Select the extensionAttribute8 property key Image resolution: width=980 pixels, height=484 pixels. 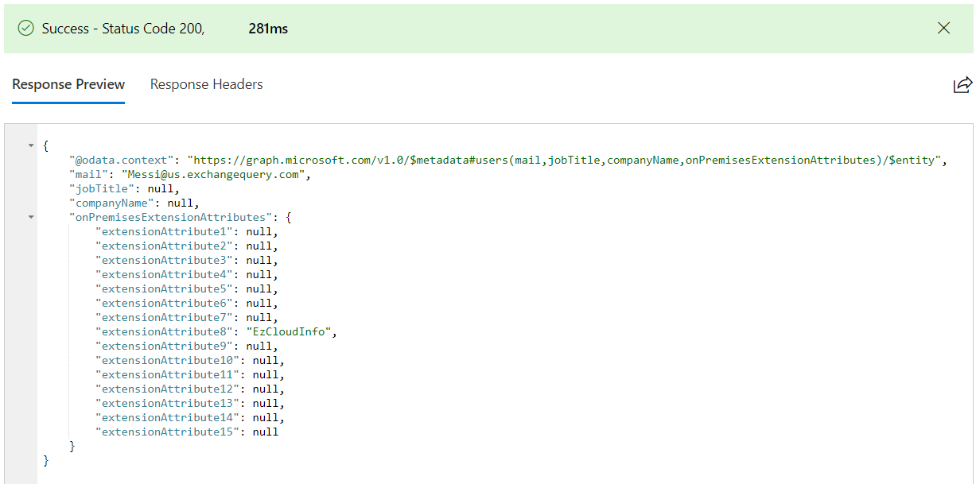point(164,331)
